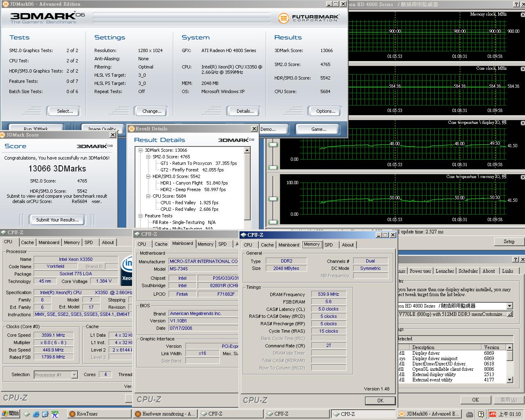Viewport: 525px width, 420px height.
Task: Click the RivaTuner help question-mark button
Action: (516, 260)
